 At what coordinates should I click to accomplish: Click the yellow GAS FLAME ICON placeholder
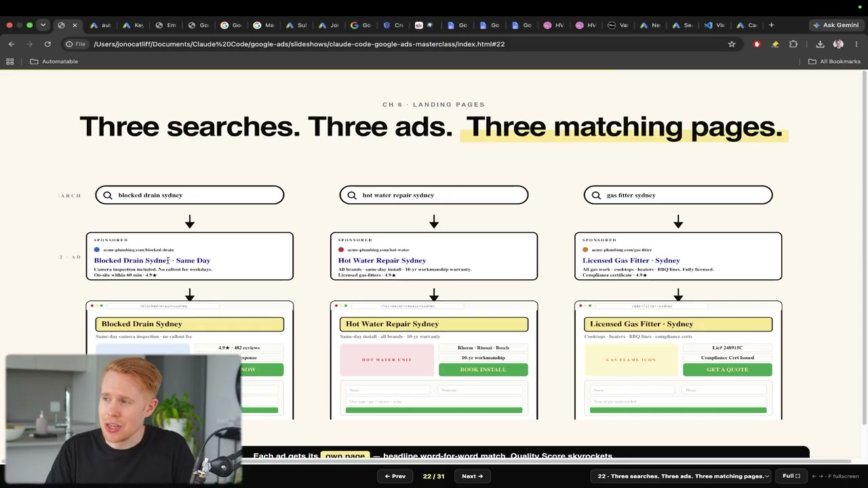631,359
